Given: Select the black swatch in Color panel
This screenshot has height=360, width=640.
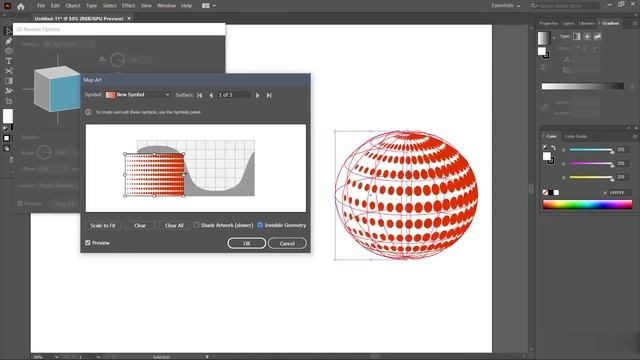Looking at the screenshot, I should click(551, 192).
